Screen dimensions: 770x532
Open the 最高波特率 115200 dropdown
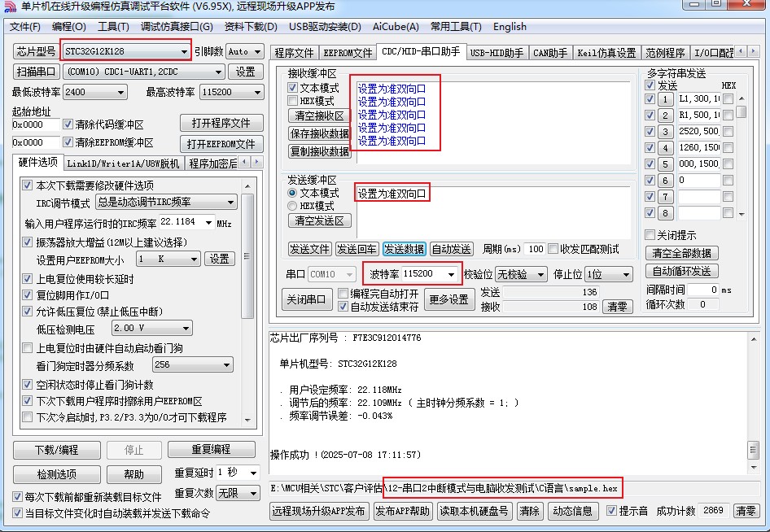pyautogui.click(x=232, y=92)
